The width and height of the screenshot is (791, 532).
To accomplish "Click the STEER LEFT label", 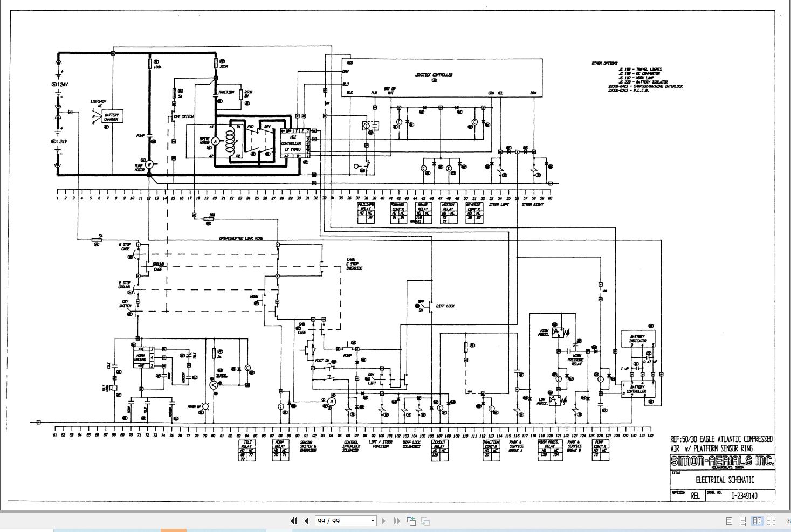I will pyautogui.click(x=499, y=205).
